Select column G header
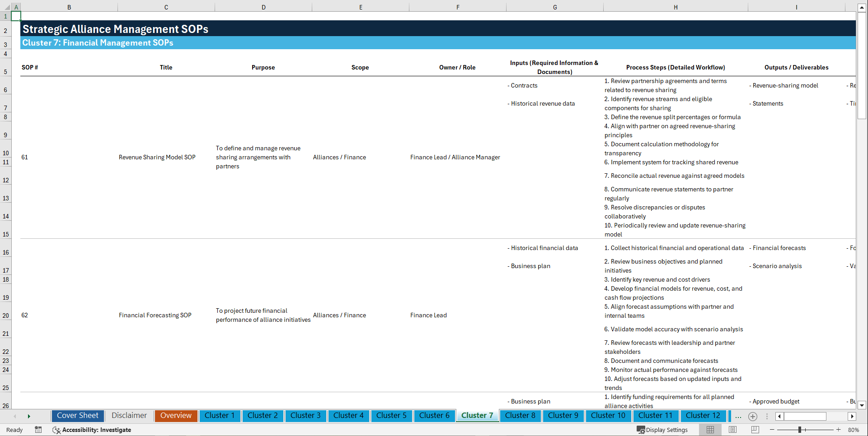 [554, 7]
